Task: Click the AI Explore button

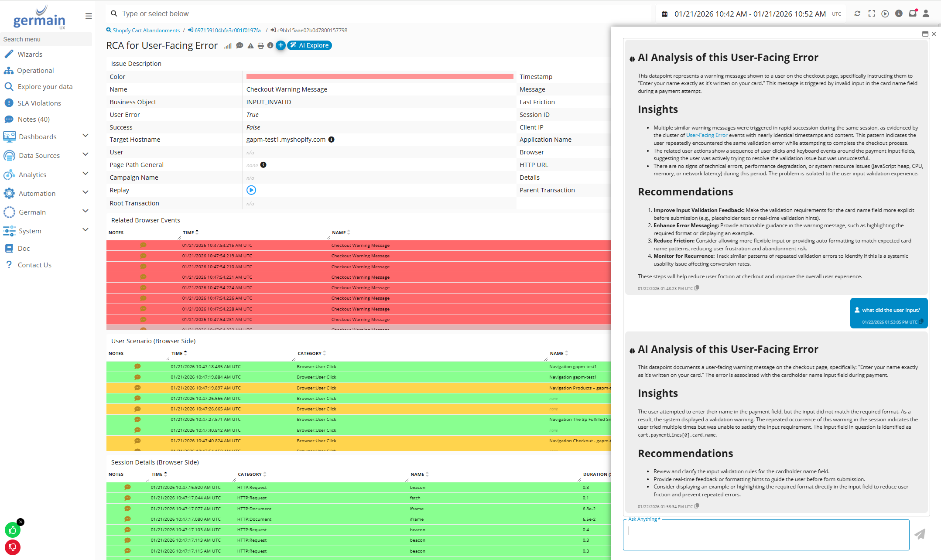Action: click(x=310, y=45)
